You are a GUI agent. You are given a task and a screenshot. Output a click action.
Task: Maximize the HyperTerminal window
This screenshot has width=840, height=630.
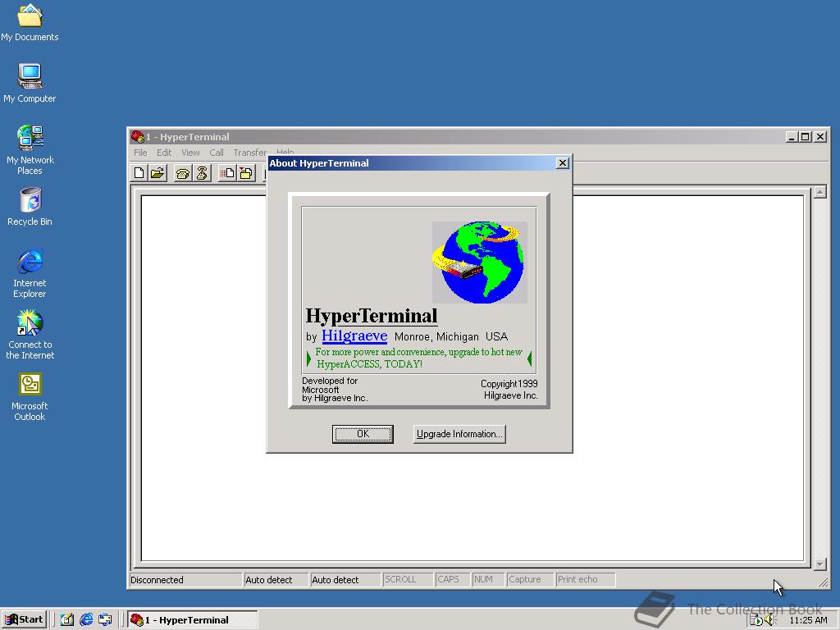[x=806, y=137]
